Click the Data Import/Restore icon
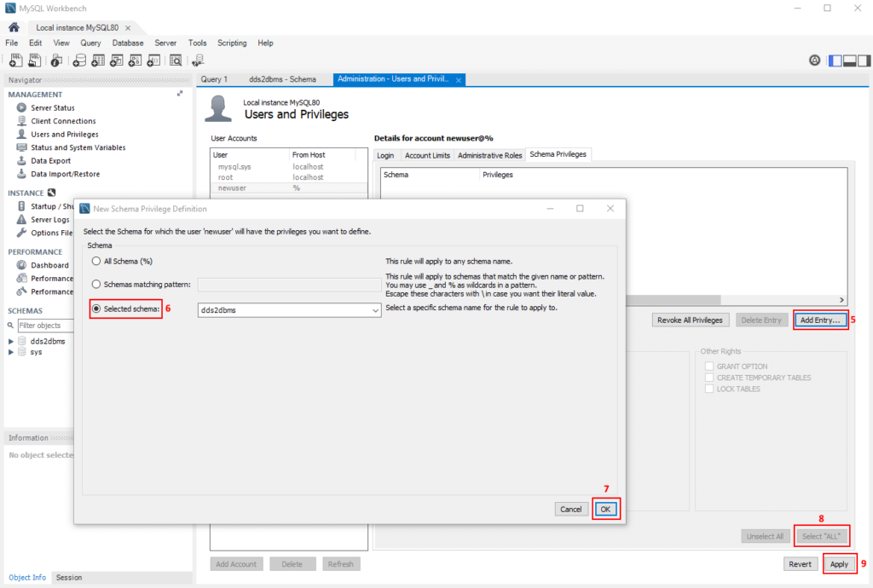This screenshot has height=588, width=873. click(21, 174)
